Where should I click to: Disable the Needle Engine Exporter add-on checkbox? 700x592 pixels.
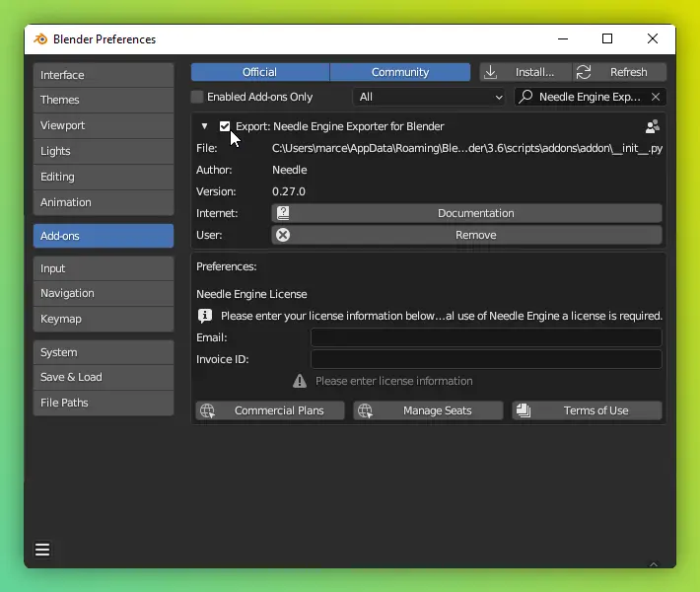[x=225, y=126]
